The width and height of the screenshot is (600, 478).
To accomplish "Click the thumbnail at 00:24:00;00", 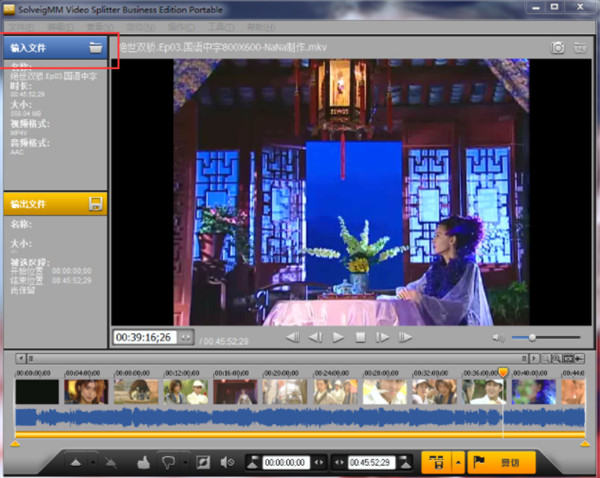I will pyautogui.click(x=335, y=392).
